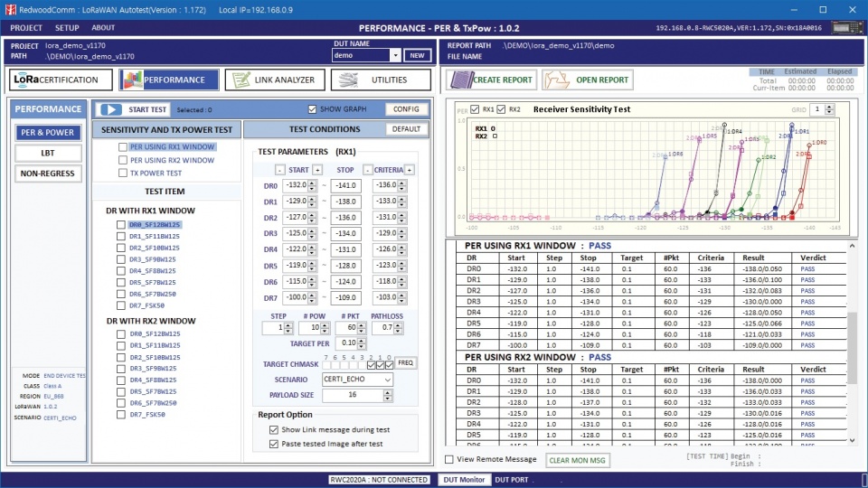
Task: Click the NEW DUT button
Action: tap(418, 55)
